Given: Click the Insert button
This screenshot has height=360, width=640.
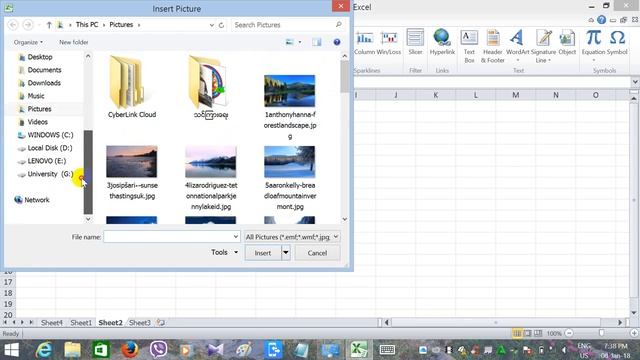Looking at the screenshot, I should pos(263,253).
